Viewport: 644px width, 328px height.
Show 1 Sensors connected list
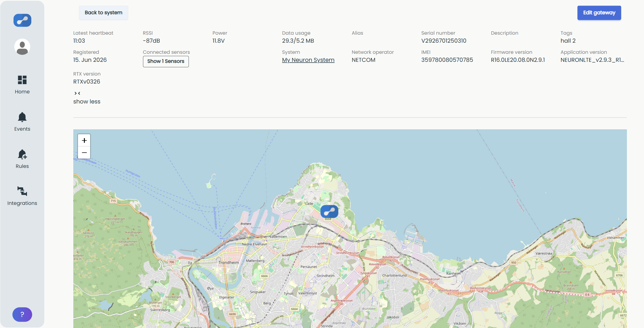(x=166, y=61)
